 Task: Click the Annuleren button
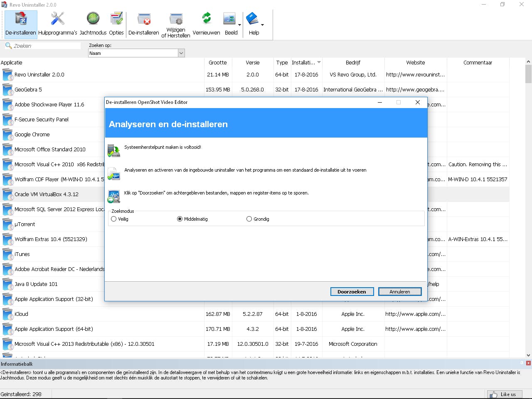point(400,292)
